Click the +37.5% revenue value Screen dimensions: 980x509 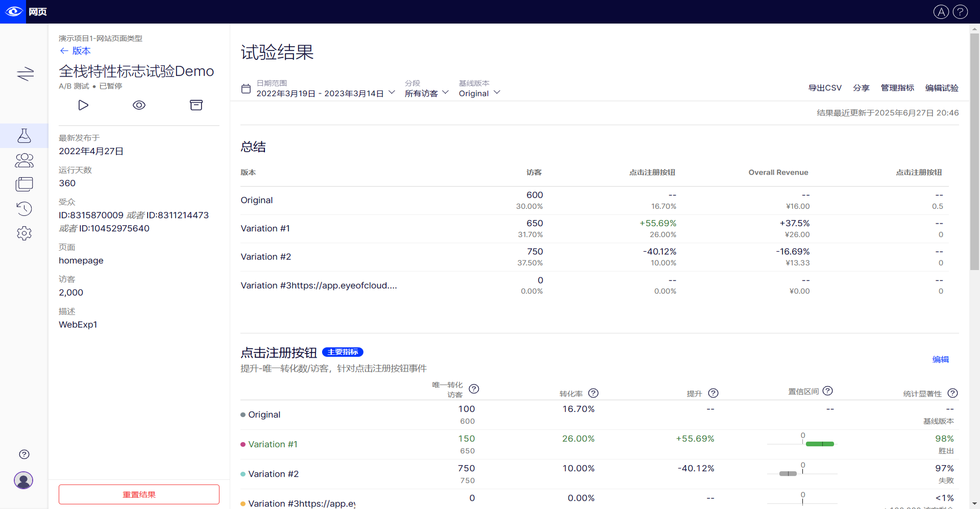[x=795, y=223]
